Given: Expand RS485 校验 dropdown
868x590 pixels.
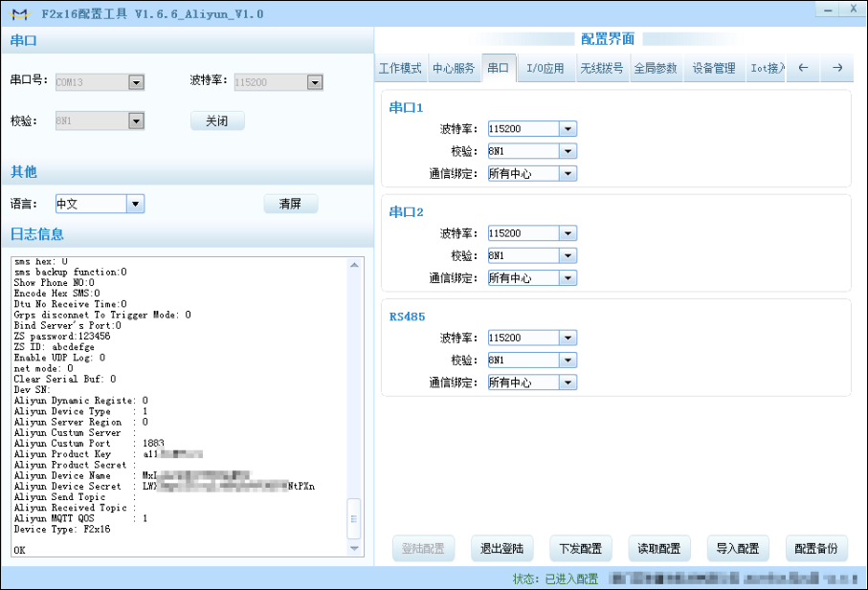Looking at the screenshot, I should click(568, 360).
